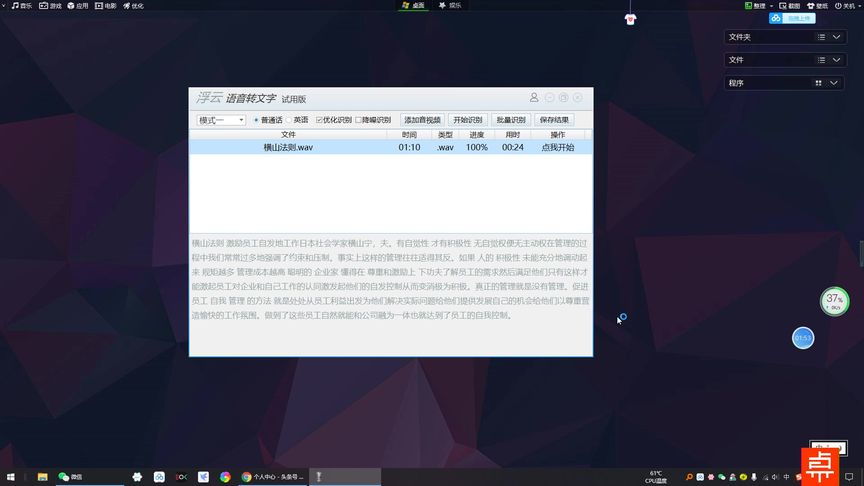Open the 模式一 mode dropdown

click(221, 120)
